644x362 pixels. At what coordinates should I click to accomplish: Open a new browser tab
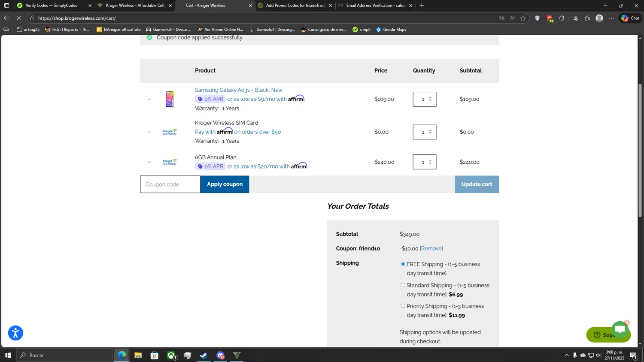coord(422,6)
